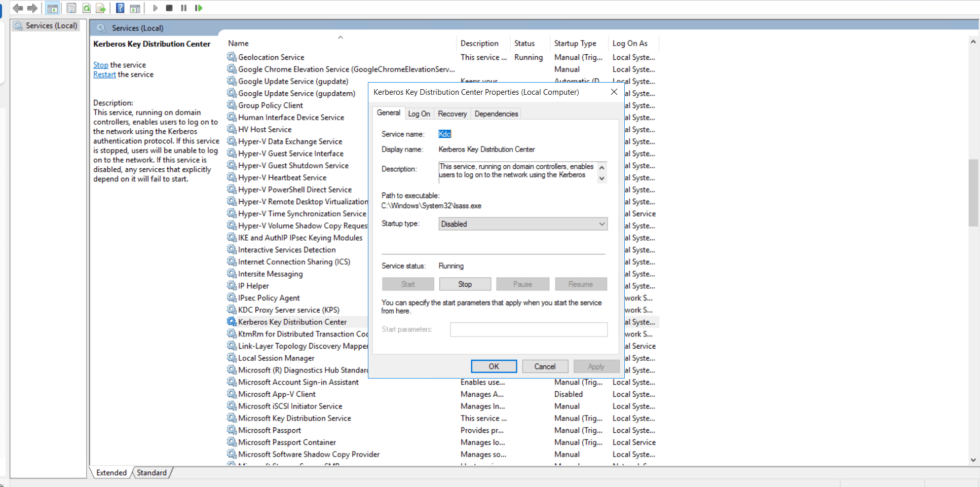The height and width of the screenshot is (487, 980).
Task: Toggle the Show/Hide Console Tree toolbar icon
Action: (x=52, y=8)
